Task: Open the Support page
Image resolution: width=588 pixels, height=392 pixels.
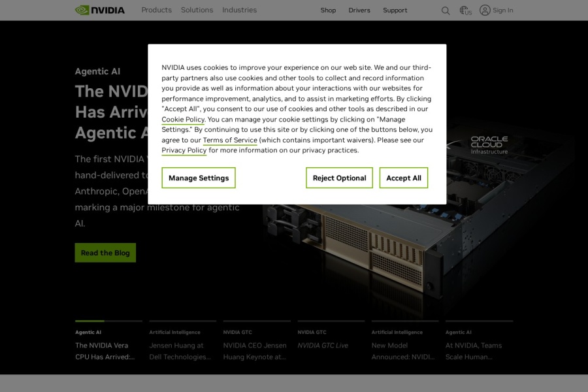Action: (x=395, y=10)
